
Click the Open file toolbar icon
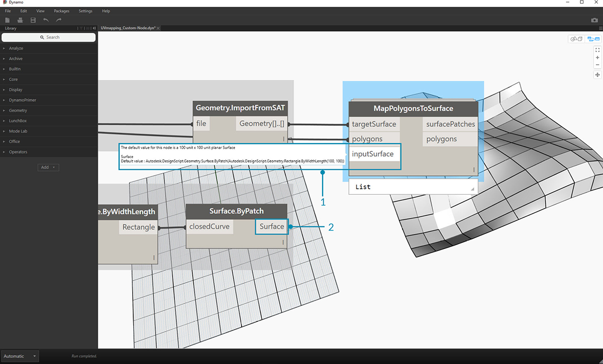[x=20, y=20]
